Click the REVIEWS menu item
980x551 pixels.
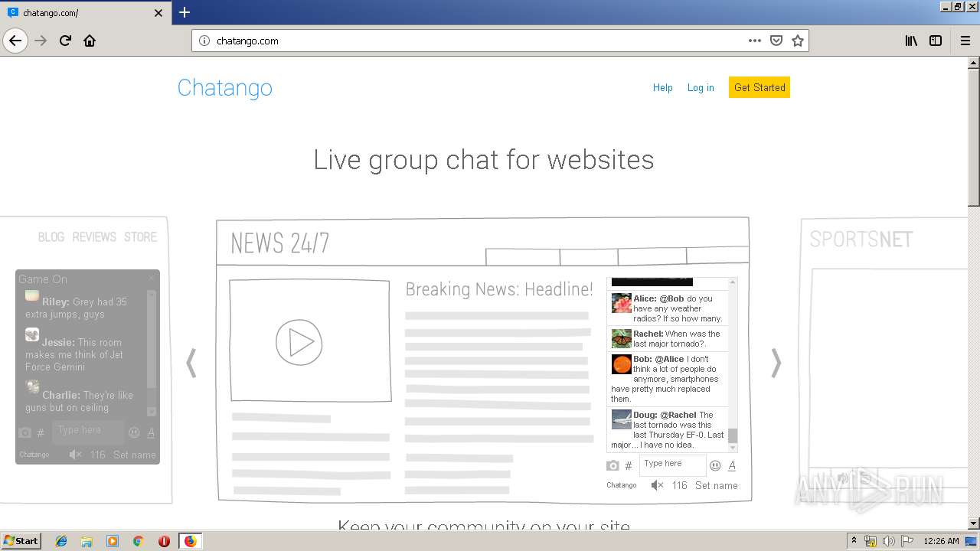click(x=94, y=237)
